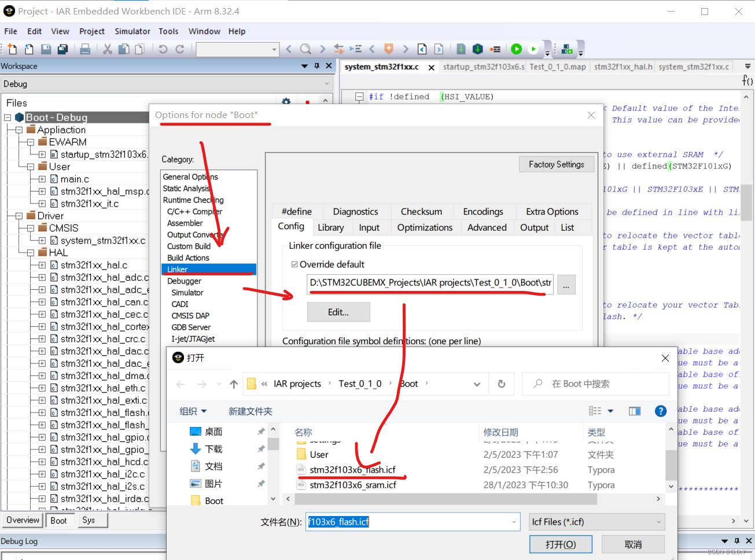The image size is (755, 560).
Task: Open the #define tab
Action: tap(297, 212)
